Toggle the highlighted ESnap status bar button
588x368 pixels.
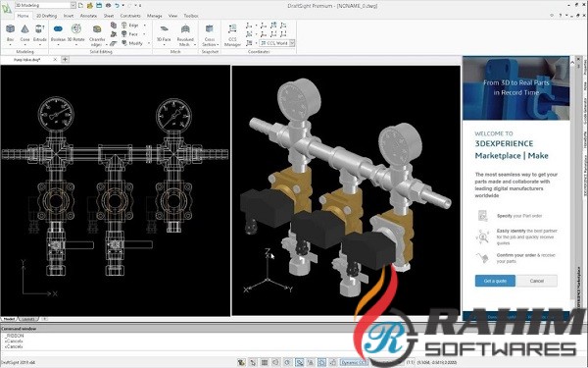pos(299,362)
